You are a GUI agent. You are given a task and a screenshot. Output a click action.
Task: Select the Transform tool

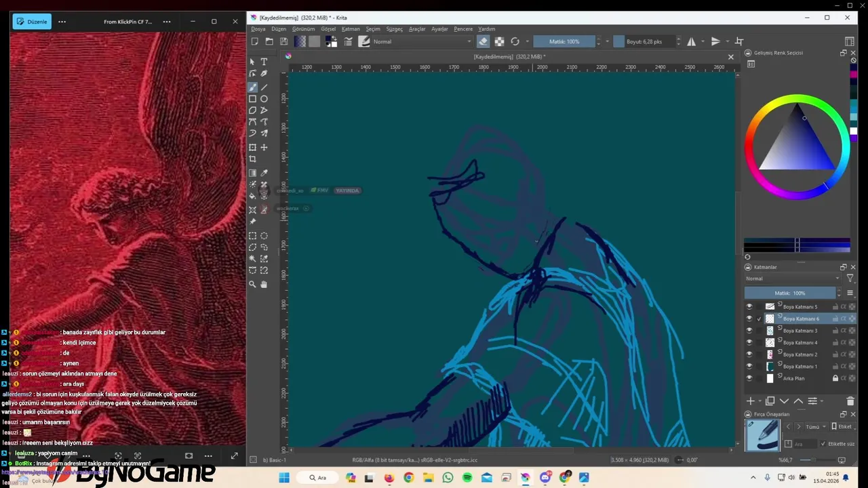click(x=252, y=147)
